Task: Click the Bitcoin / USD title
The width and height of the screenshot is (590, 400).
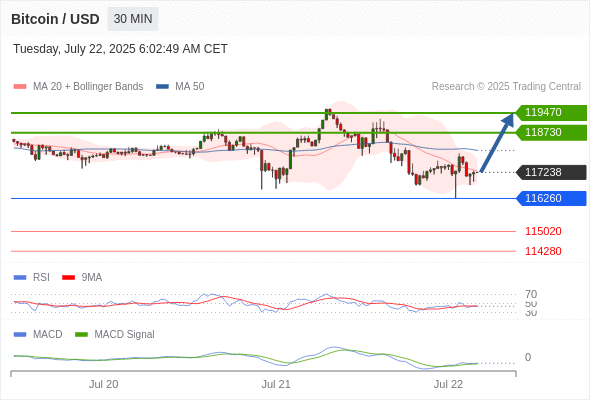Action: coord(55,19)
